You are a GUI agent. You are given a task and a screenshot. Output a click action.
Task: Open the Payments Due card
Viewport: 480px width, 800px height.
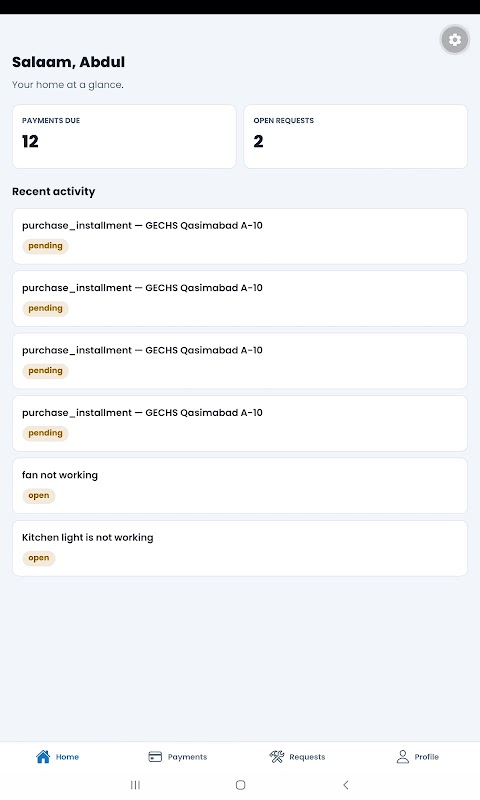(124, 136)
